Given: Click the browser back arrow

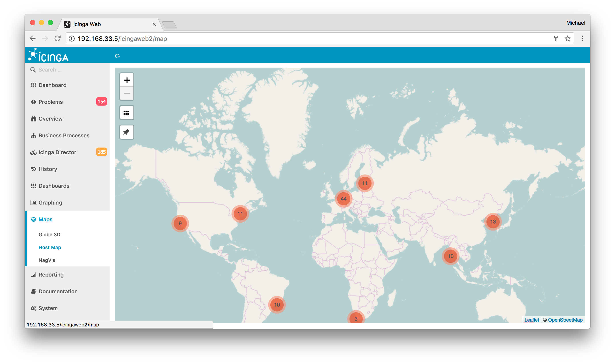Looking at the screenshot, I should (x=33, y=38).
